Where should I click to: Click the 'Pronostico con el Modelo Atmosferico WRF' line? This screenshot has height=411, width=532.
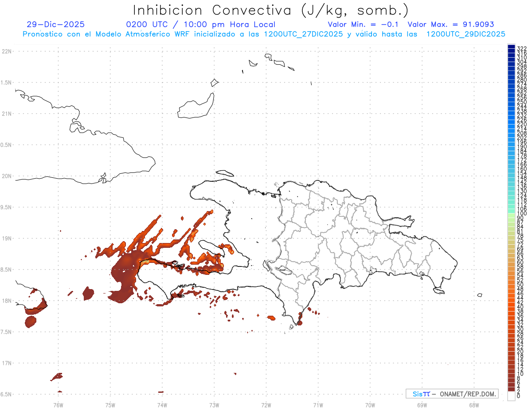tap(264, 34)
